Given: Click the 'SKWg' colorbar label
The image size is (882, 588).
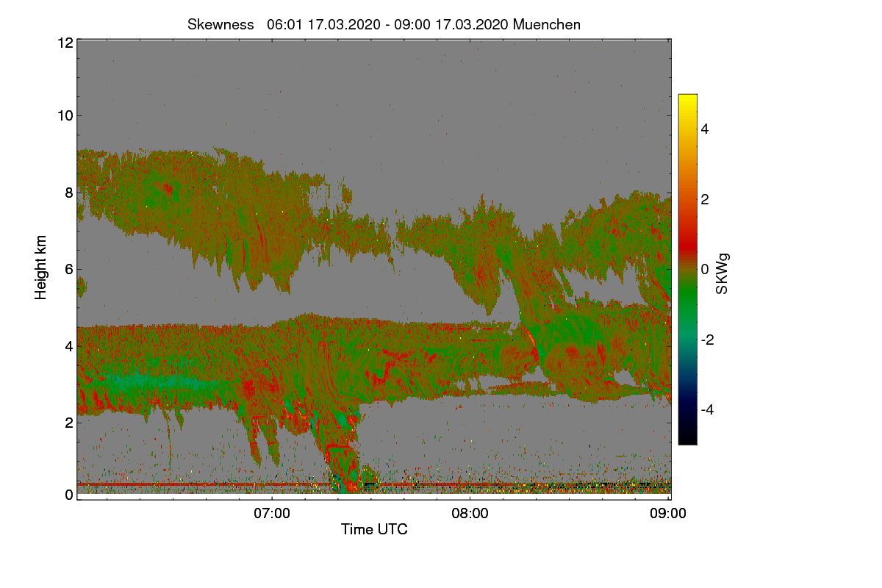Looking at the screenshot, I should click(x=723, y=273).
